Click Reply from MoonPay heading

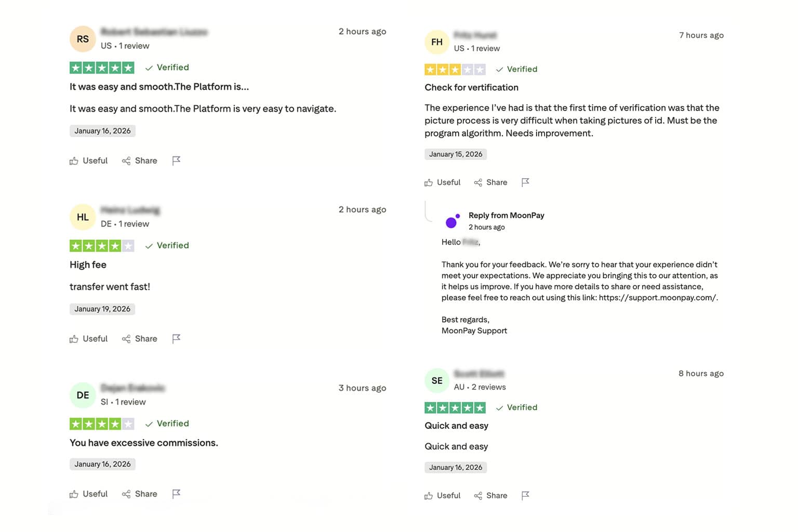506,215
